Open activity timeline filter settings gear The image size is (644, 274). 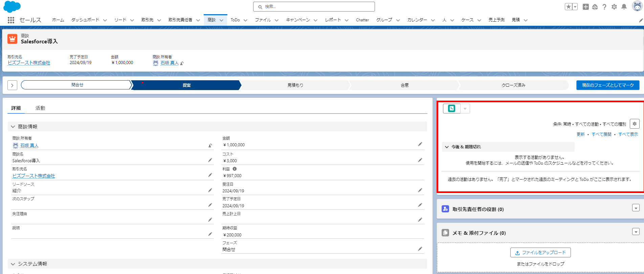[635, 124]
